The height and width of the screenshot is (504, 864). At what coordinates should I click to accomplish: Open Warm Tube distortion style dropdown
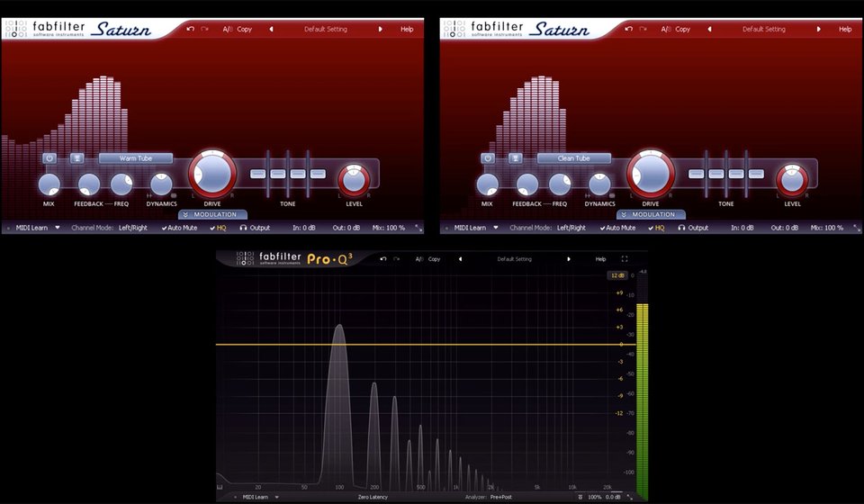[x=136, y=158]
